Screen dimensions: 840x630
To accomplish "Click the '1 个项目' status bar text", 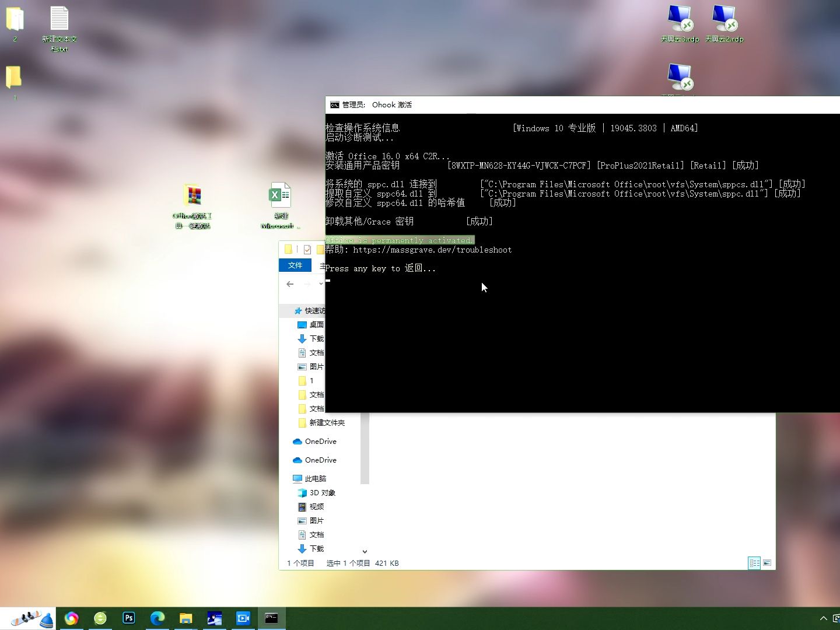I will (x=300, y=563).
